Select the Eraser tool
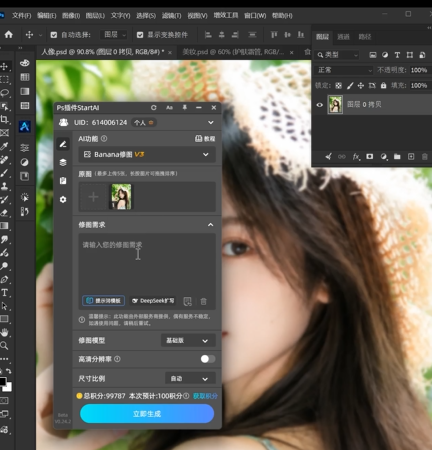 [4, 213]
